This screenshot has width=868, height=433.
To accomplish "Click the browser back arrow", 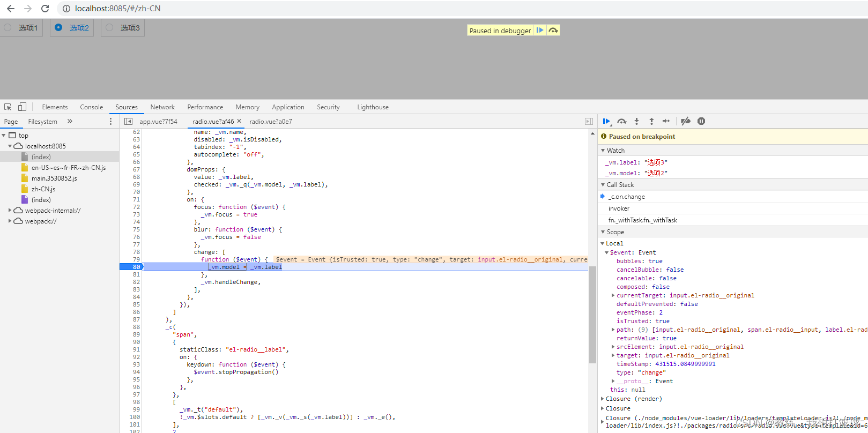I will point(11,9).
